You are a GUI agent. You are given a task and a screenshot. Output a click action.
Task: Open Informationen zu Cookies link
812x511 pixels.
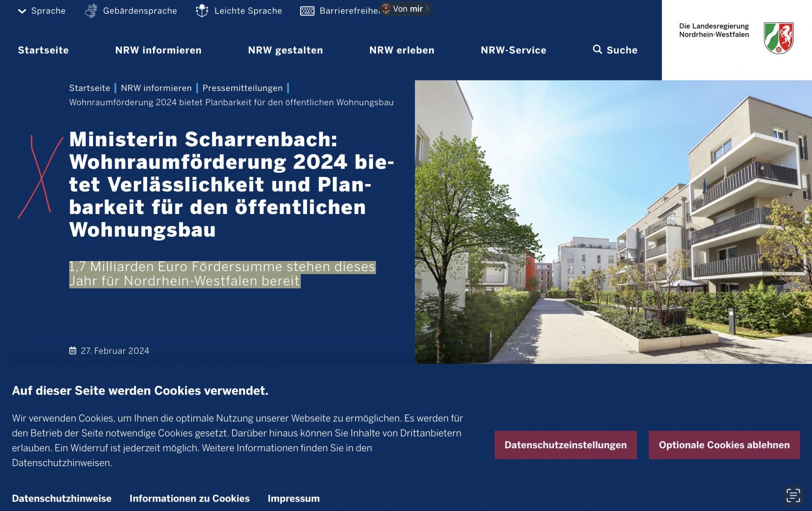coord(189,498)
